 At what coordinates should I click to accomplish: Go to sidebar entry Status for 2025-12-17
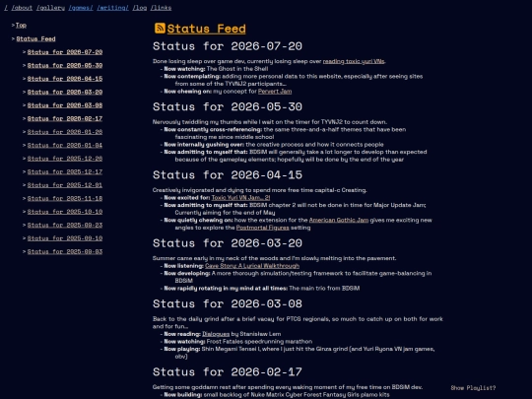[x=65, y=171]
